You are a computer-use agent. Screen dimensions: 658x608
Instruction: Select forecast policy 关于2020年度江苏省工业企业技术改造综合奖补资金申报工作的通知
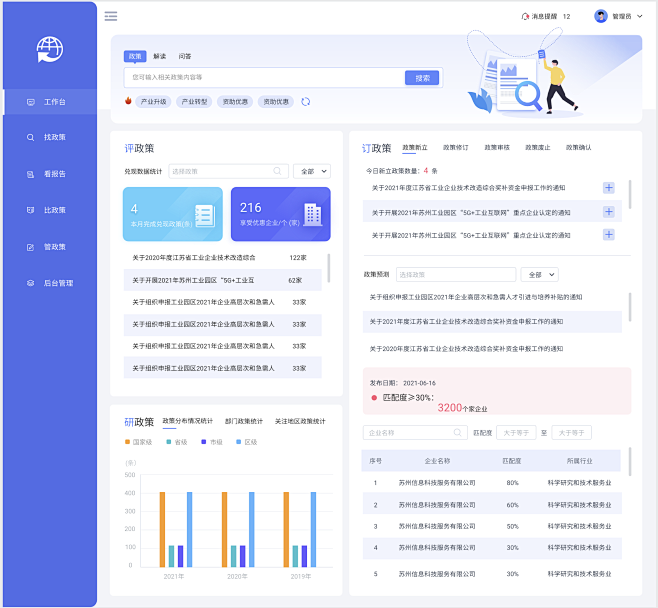click(466, 349)
